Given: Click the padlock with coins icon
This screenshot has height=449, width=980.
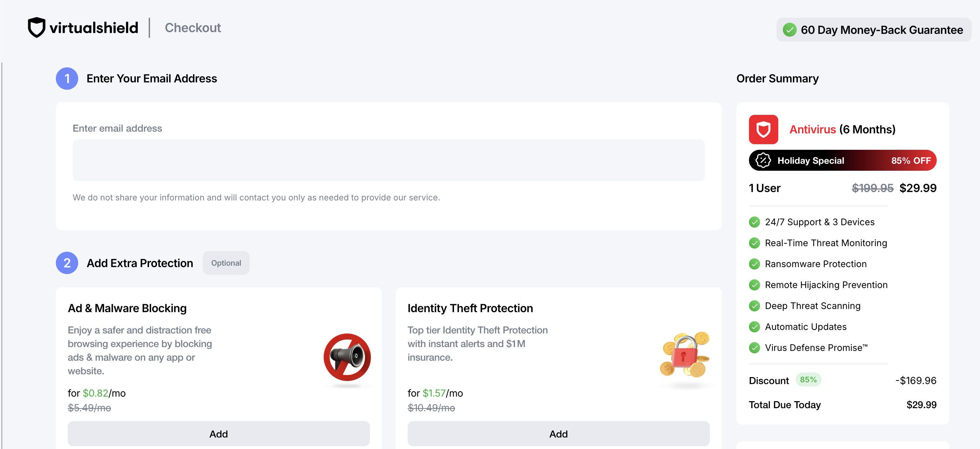Looking at the screenshot, I should 685,354.
